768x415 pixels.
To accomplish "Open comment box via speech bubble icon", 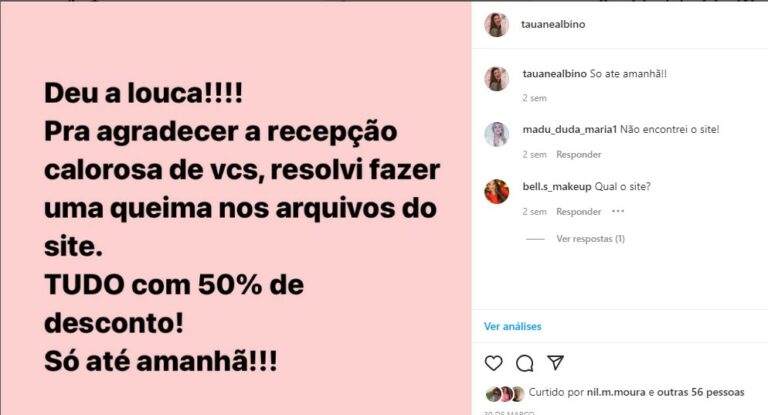I will [525, 363].
